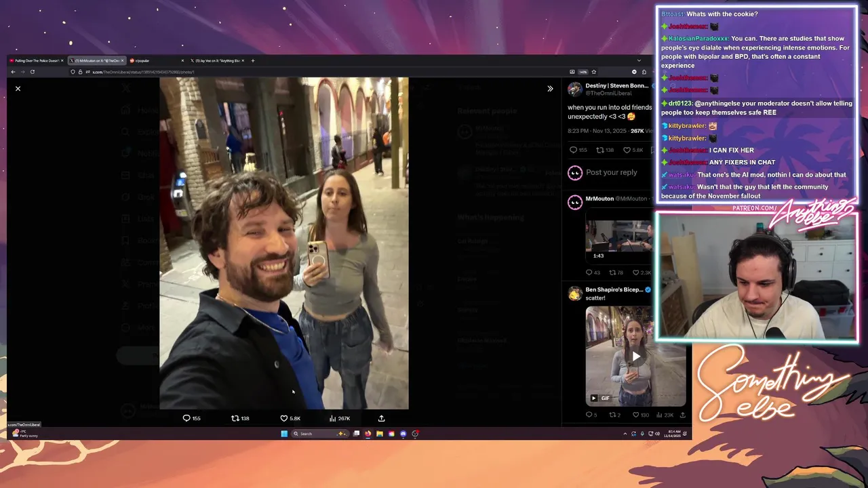Repost the scatter! post (2)

coord(615,415)
